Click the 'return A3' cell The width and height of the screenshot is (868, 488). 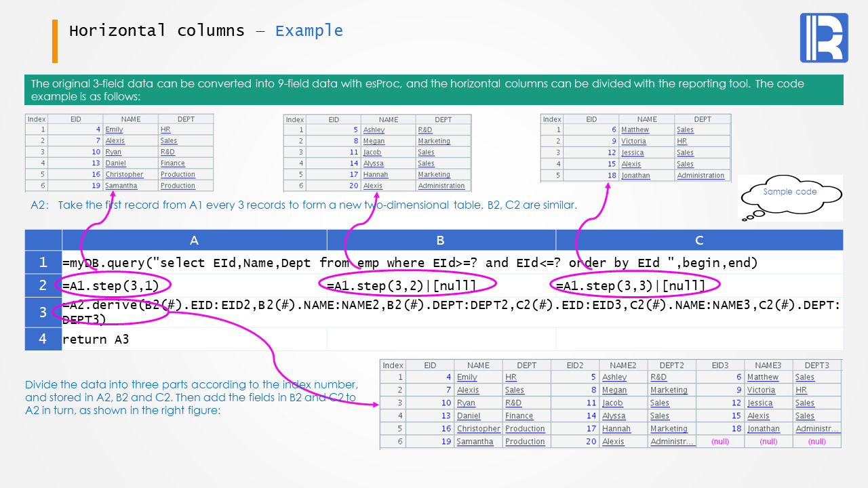click(x=96, y=339)
